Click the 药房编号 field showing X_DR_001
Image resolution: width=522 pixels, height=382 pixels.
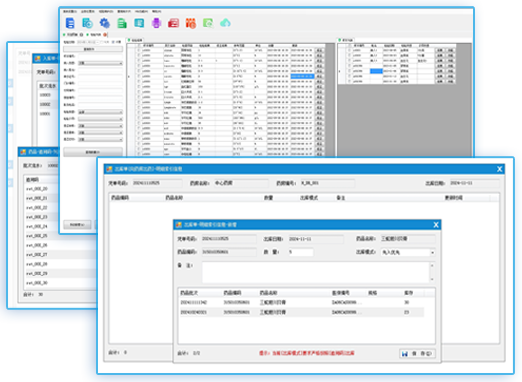pyautogui.click(x=327, y=183)
